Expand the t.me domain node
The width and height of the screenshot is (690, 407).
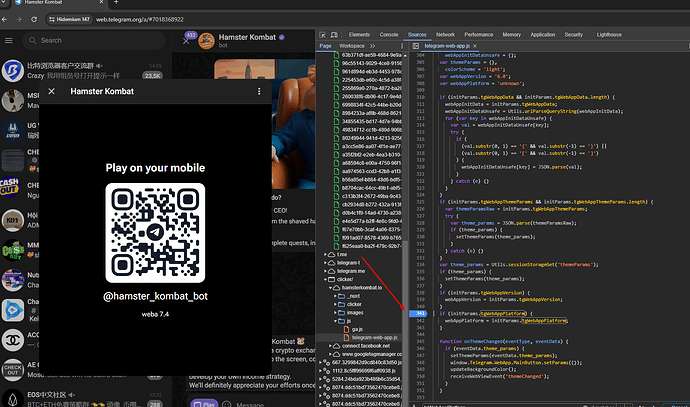coord(325,254)
